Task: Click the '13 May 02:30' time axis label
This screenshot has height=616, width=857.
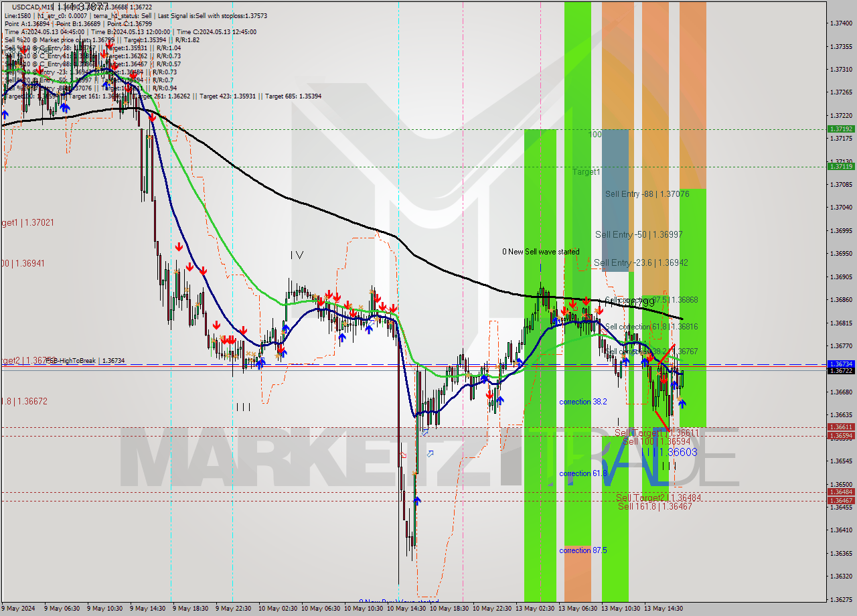Action: 534,609
